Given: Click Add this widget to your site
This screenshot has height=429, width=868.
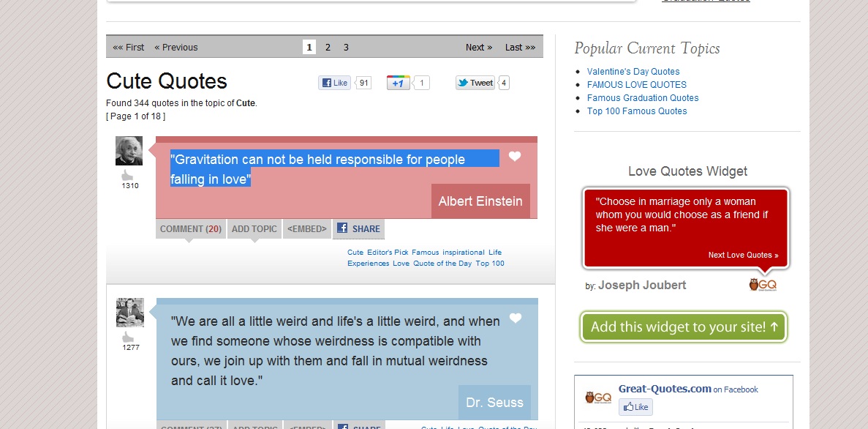Looking at the screenshot, I should (684, 327).
